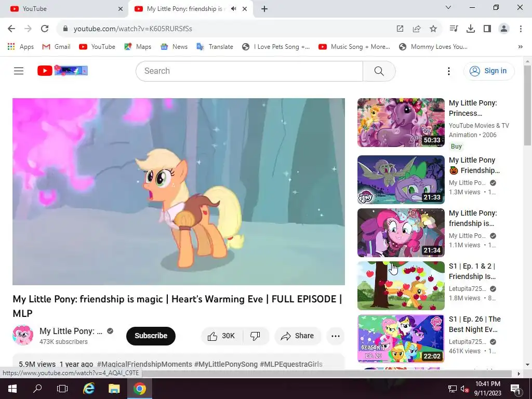Viewport: 532px width, 399px height.
Task: Open #MyLittlePonySong hashtag link
Action: click(x=226, y=364)
